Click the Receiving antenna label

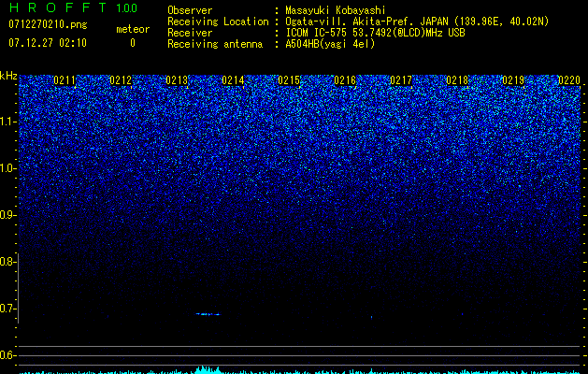pyautogui.click(x=215, y=44)
